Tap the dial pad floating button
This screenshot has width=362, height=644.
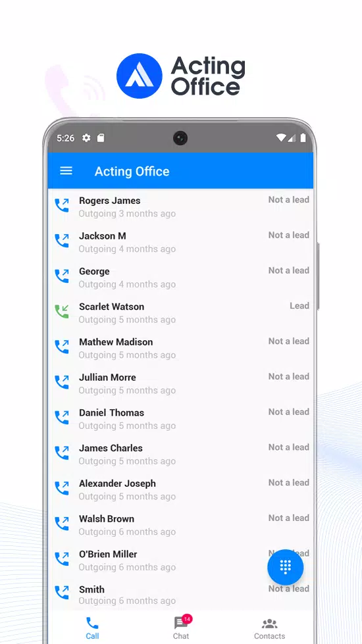[285, 567]
